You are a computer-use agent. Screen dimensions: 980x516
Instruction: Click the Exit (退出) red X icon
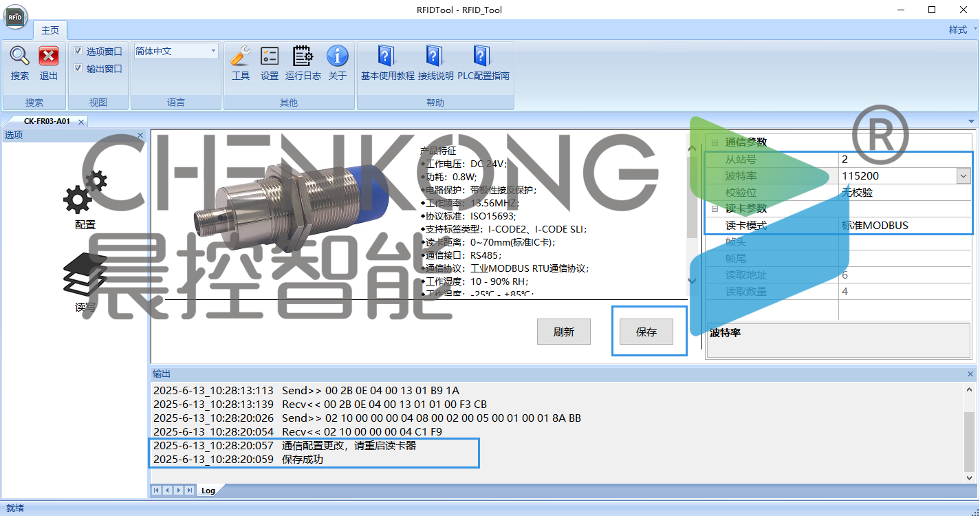[x=49, y=56]
